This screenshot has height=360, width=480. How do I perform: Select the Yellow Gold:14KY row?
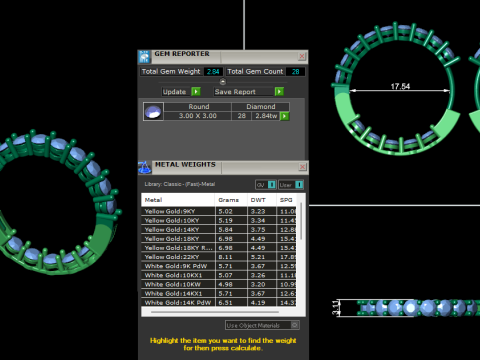pyautogui.click(x=219, y=230)
